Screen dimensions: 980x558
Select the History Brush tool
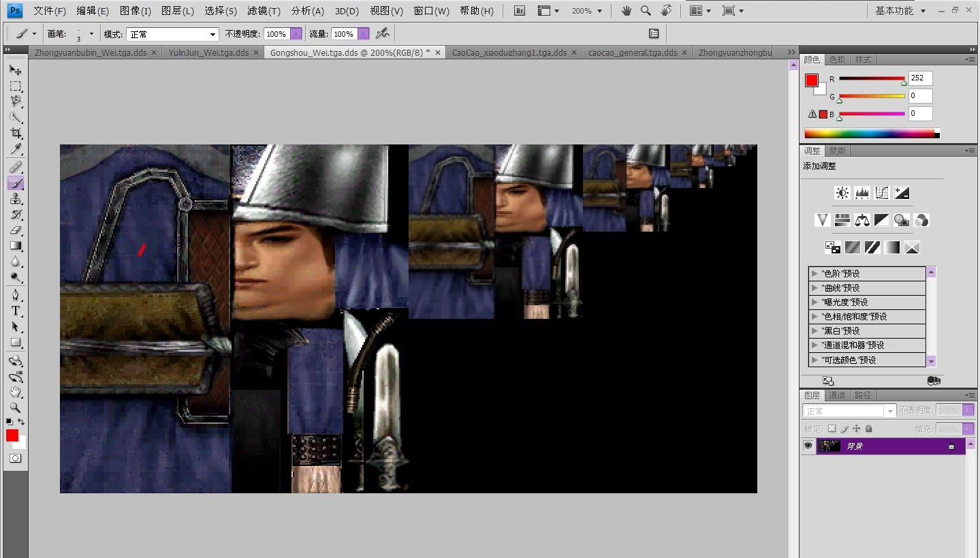pos(15,214)
